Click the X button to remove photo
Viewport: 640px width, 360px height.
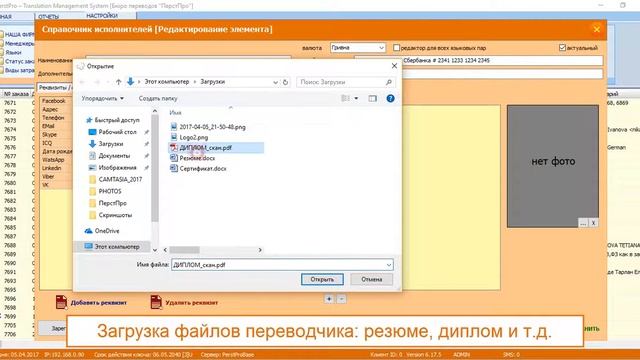coord(593,223)
